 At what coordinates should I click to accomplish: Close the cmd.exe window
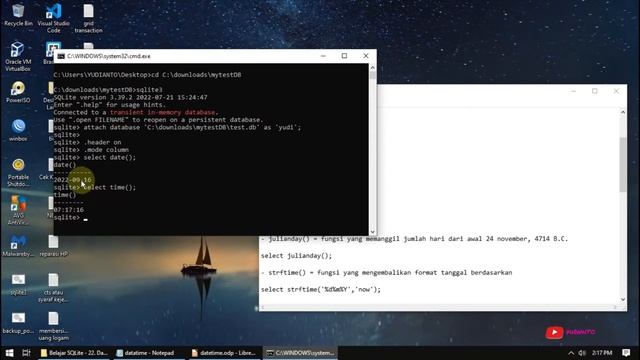coord(366,56)
